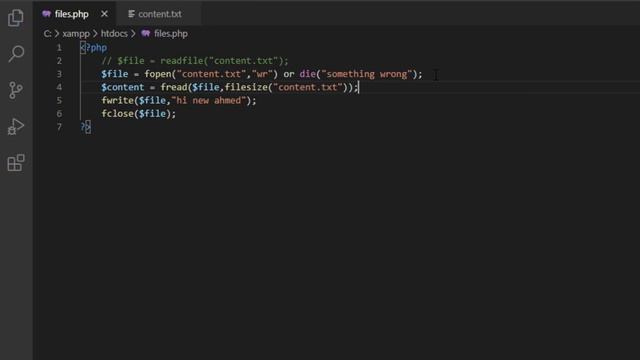Click the "wr" mode string
This screenshot has width=640, height=360.
pyautogui.click(x=262, y=74)
